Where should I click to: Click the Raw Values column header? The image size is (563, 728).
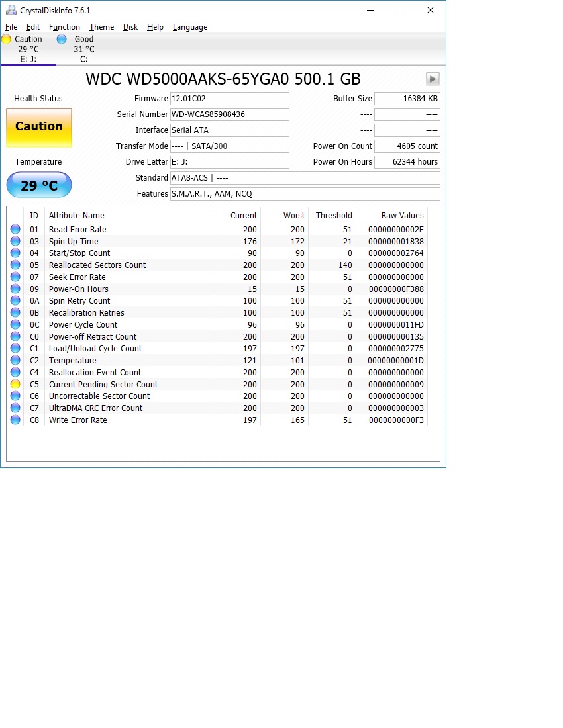click(x=402, y=216)
